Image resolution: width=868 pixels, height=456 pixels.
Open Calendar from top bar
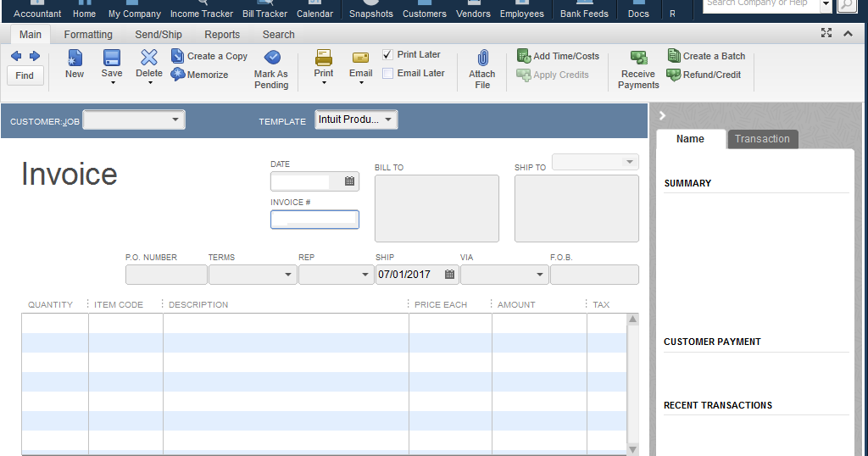(315, 9)
